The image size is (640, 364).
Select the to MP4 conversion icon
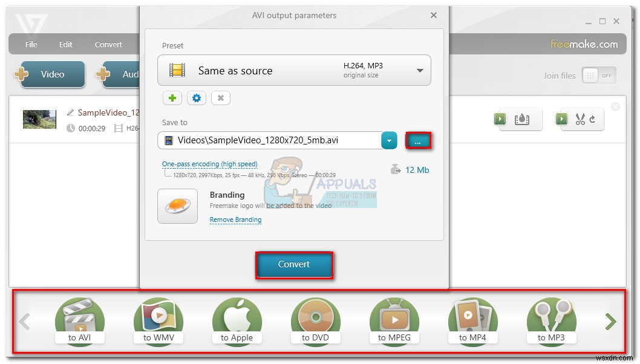[472, 321]
